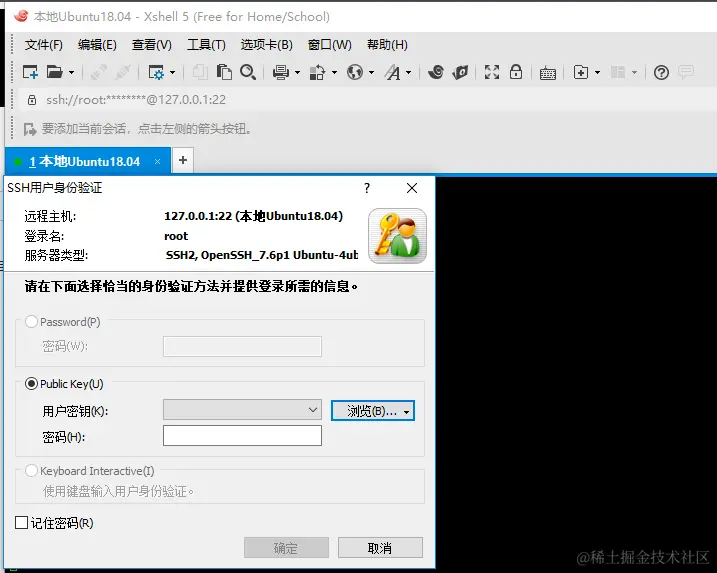Launch Xftp via swirl toolbar icon
Viewport: 717px width, 573px height.
click(436, 72)
